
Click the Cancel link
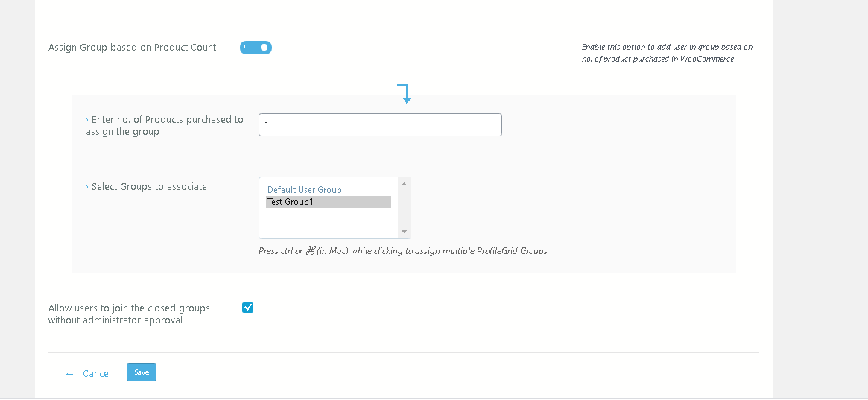click(97, 374)
